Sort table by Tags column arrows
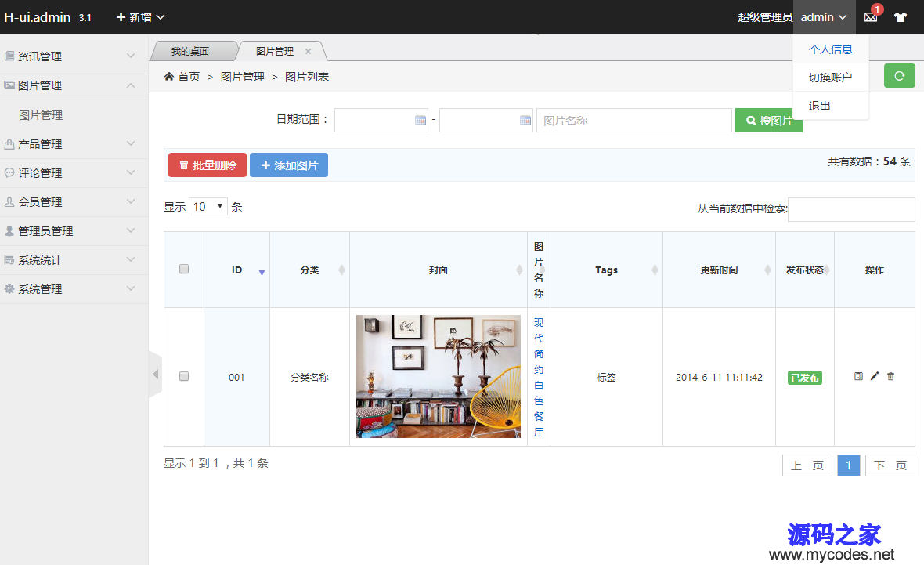 (x=655, y=270)
